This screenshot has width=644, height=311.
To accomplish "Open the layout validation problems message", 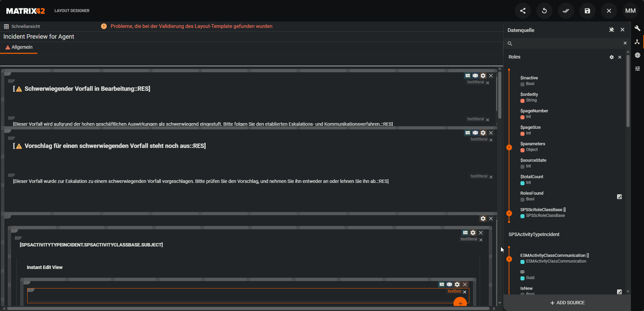I will point(191,26).
